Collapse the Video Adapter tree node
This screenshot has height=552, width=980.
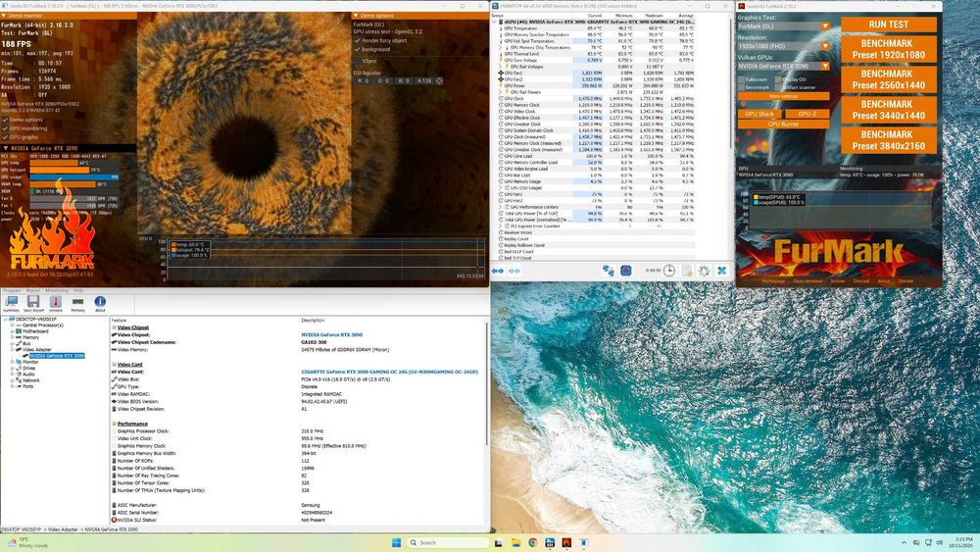coord(11,349)
